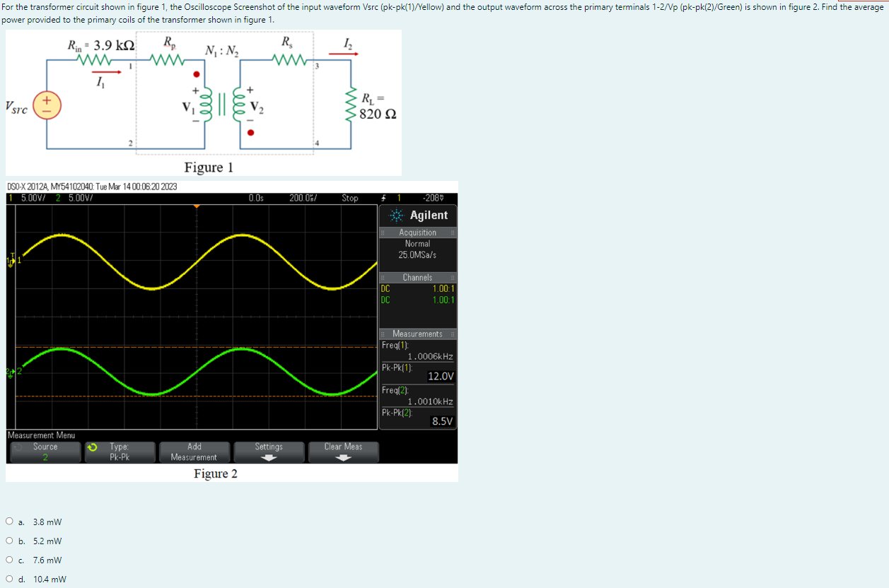Open the Clear Meas dropdown arrow

tap(343, 457)
